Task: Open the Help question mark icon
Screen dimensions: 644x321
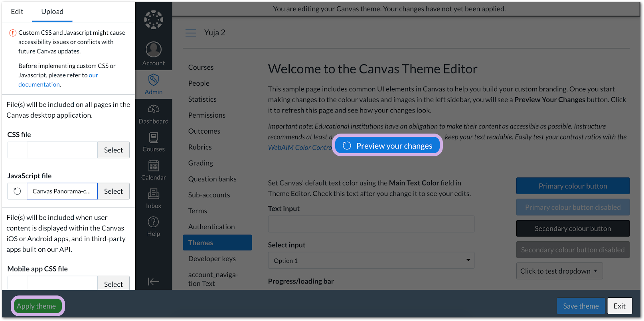Action: pyautogui.click(x=154, y=222)
